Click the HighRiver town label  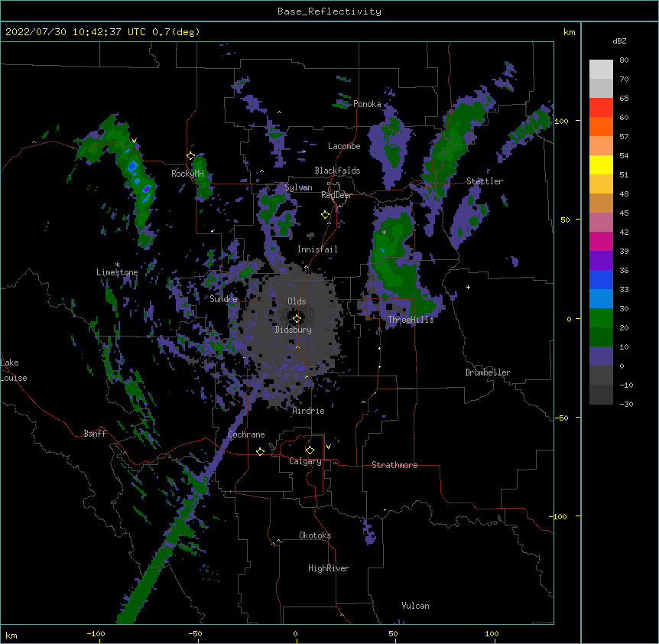(x=329, y=568)
